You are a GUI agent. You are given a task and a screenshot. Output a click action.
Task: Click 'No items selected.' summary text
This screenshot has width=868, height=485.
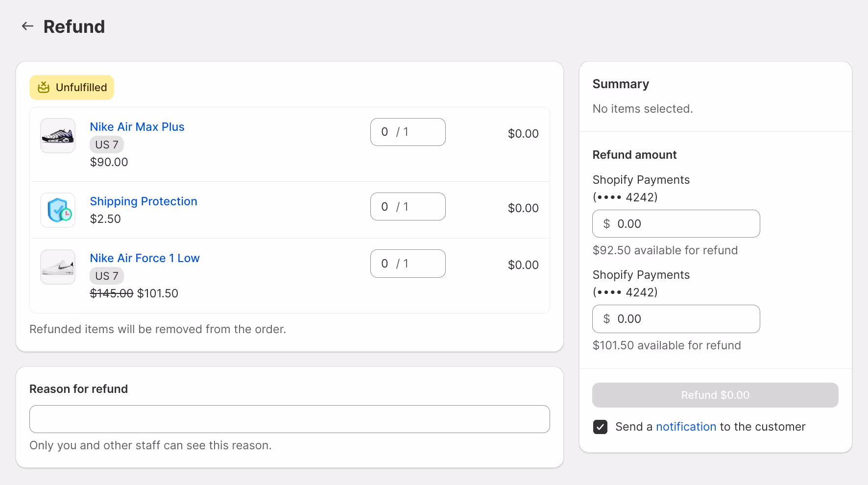pyautogui.click(x=643, y=109)
